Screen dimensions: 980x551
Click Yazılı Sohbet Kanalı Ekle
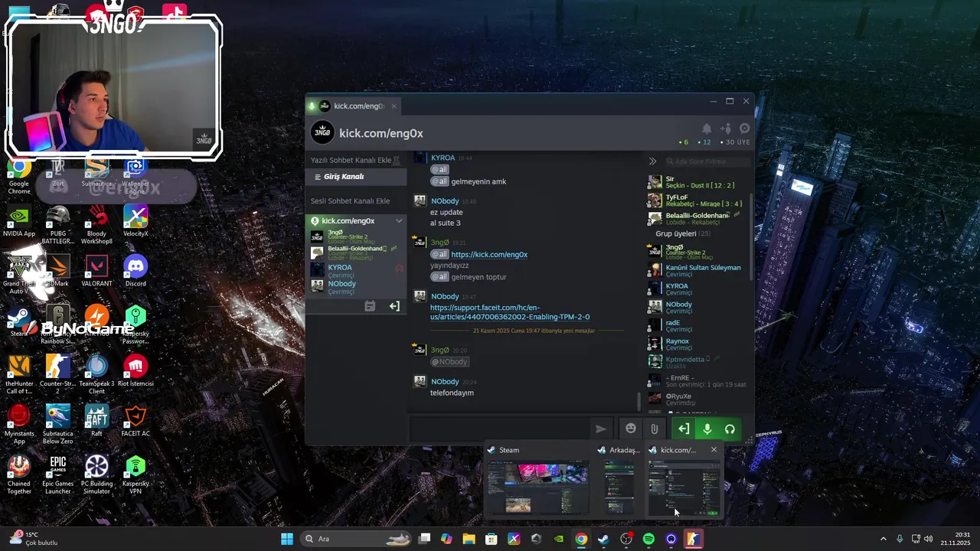tap(351, 161)
